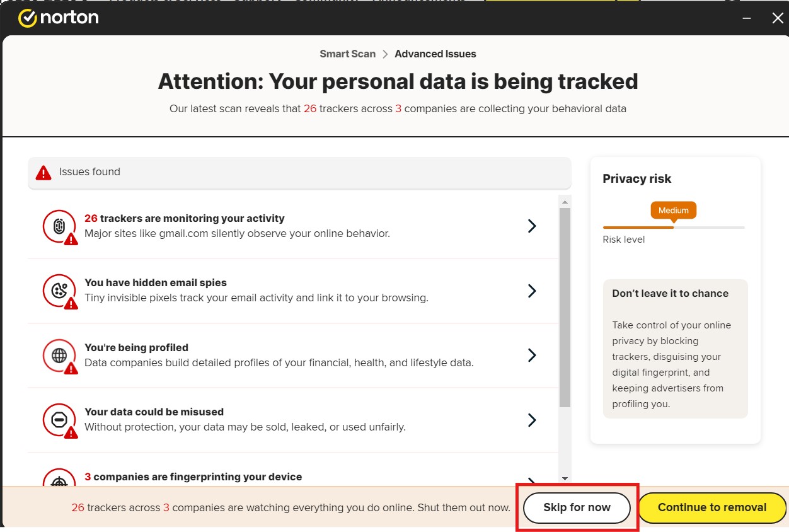Click the fingerprint tracker icon
789x532 pixels.
[59, 226]
